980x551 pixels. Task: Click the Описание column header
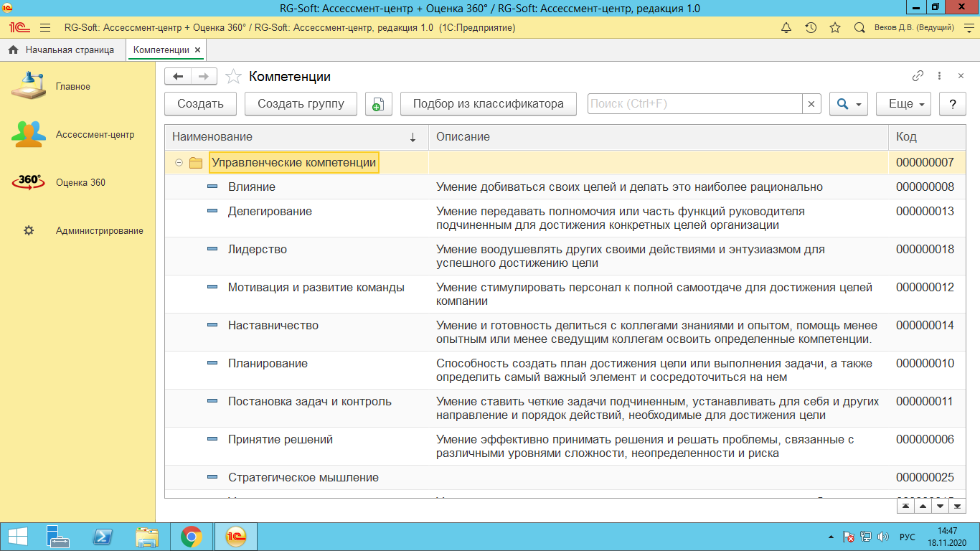pyautogui.click(x=659, y=137)
